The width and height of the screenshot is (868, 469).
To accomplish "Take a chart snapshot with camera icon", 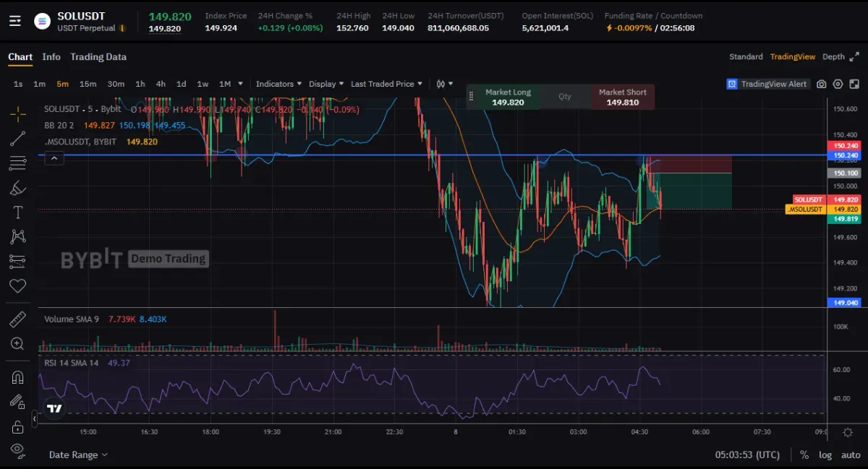I will (x=822, y=84).
